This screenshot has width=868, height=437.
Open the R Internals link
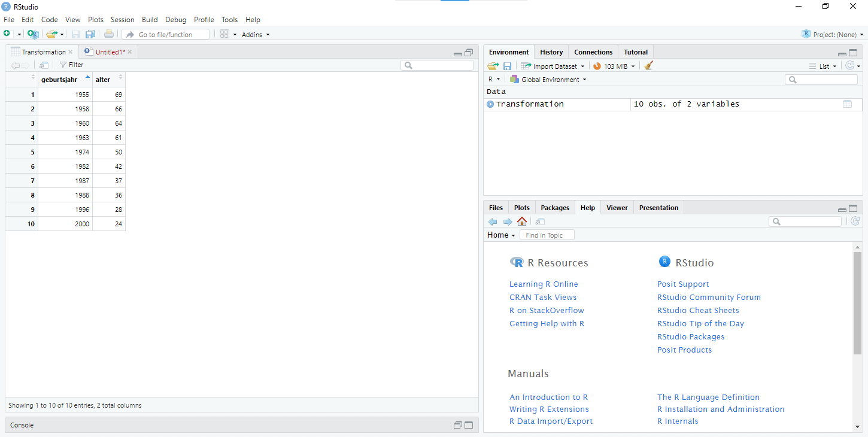coord(678,421)
